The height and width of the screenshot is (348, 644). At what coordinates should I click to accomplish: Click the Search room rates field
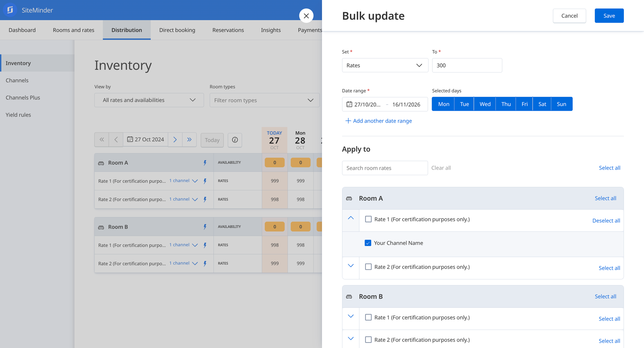385,168
